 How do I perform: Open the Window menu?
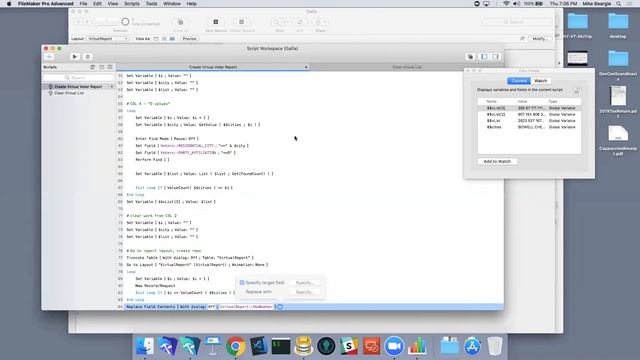172,4
